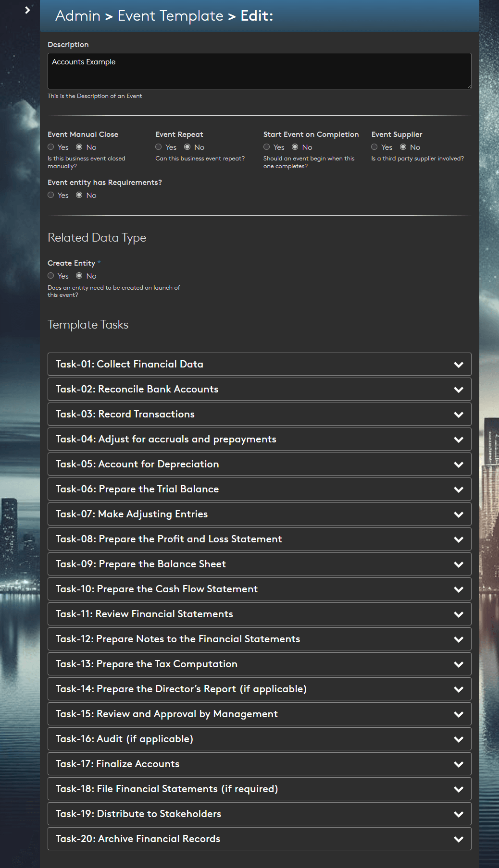Expand Task-08 chevron icon
The image size is (499, 868).
pos(459,539)
